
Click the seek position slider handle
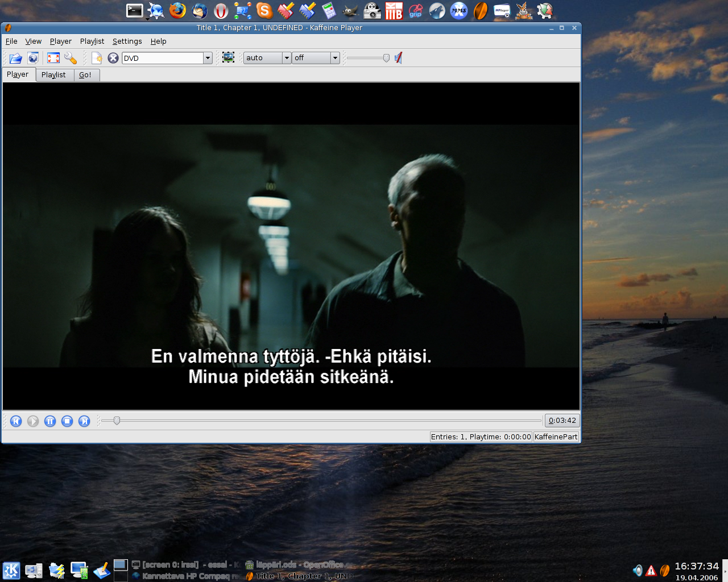[x=117, y=421]
